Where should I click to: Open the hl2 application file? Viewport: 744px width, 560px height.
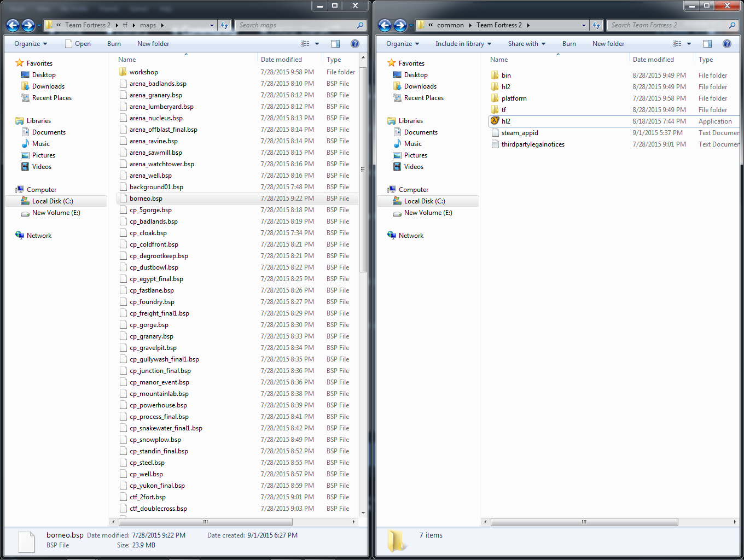pos(506,121)
